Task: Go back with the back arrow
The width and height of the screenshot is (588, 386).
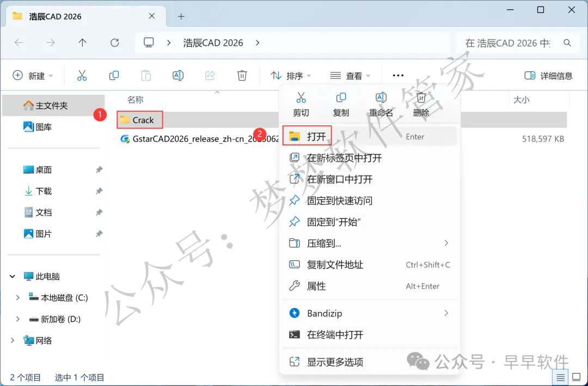Action: tap(19, 43)
